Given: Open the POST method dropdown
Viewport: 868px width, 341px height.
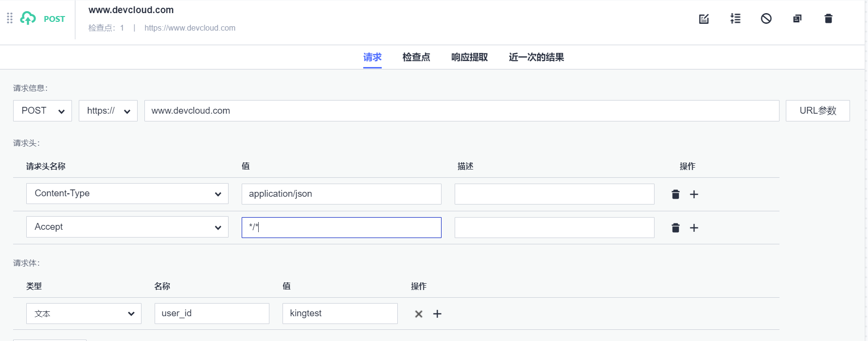Looking at the screenshot, I should tap(42, 111).
